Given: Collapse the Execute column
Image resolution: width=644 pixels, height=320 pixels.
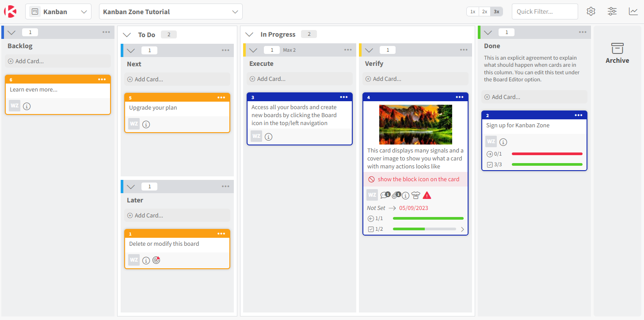Looking at the screenshot, I should pos(253,50).
